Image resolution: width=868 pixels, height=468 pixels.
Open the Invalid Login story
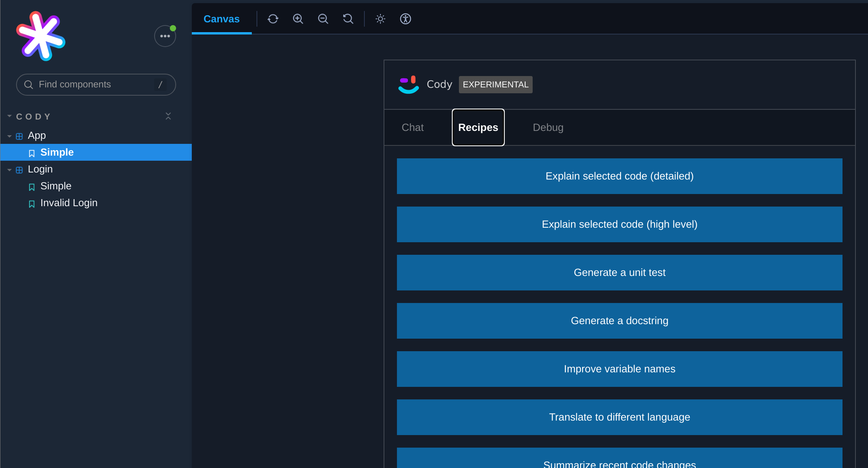click(69, 203)
